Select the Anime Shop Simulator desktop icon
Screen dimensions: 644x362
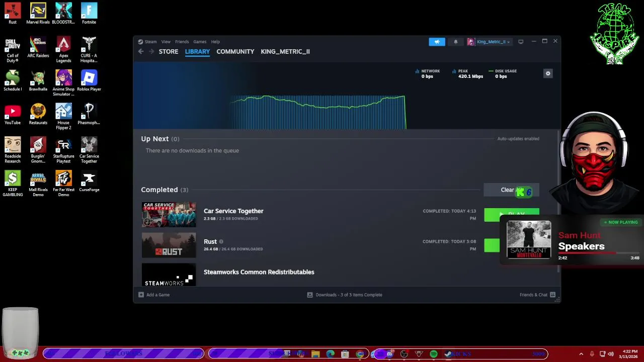click(x=63, y=83)
